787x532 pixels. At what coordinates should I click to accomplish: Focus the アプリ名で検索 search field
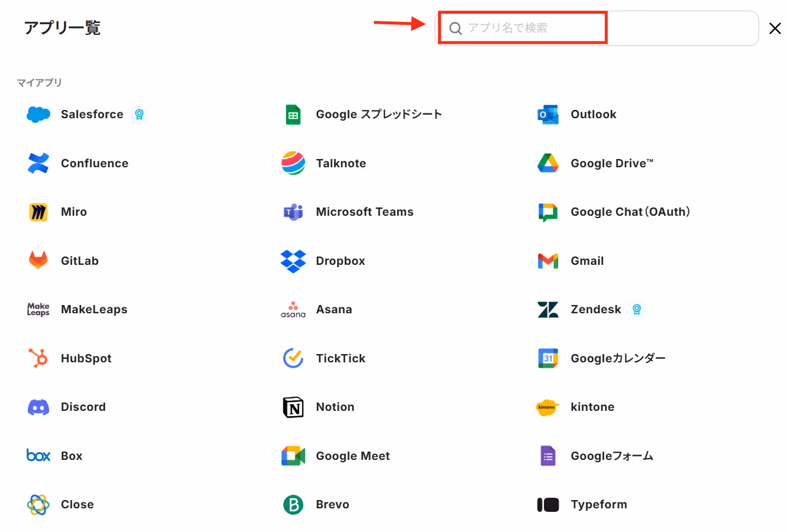[x=597, y=28]
